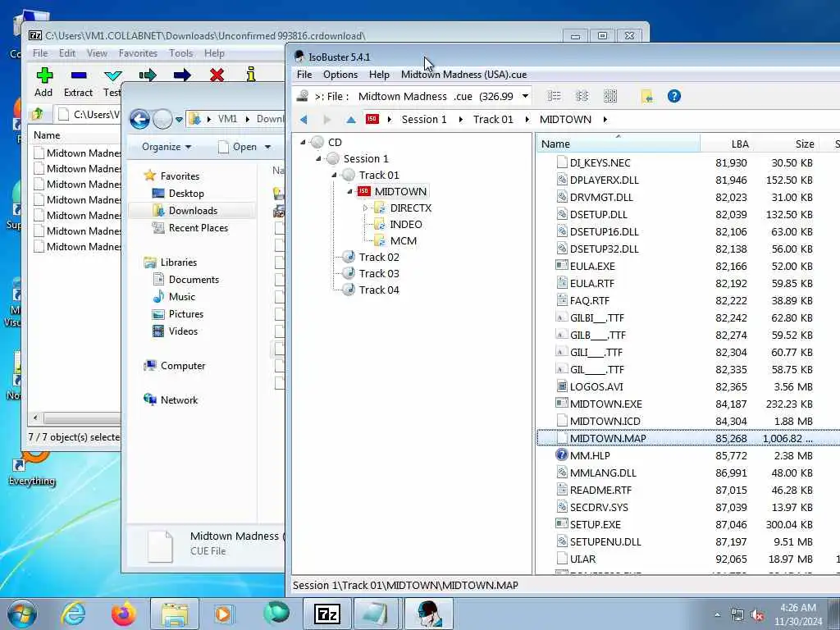This screenshot has height=630, width=840.
Task: Click the volume tray icon
Action: (x=758, y=615)
